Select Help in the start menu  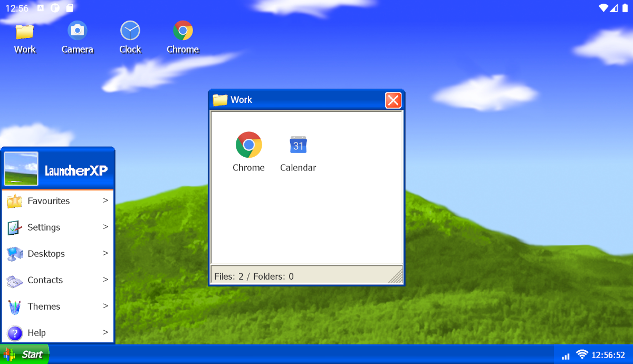(x=58, y=333)
